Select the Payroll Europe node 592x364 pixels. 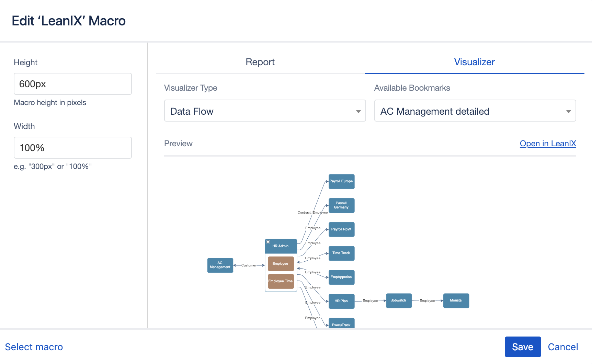tap(341, 181)
